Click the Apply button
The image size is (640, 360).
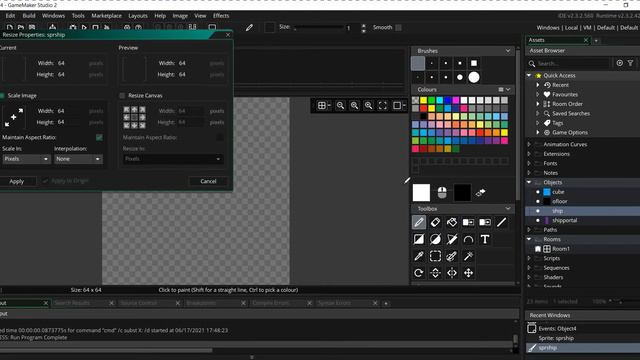point(17,181)
